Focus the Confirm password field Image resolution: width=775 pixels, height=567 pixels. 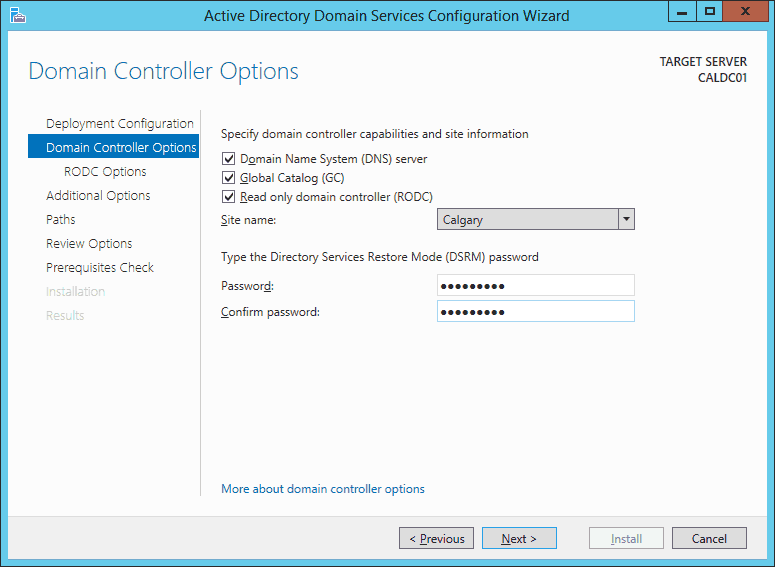click(536, 311)
